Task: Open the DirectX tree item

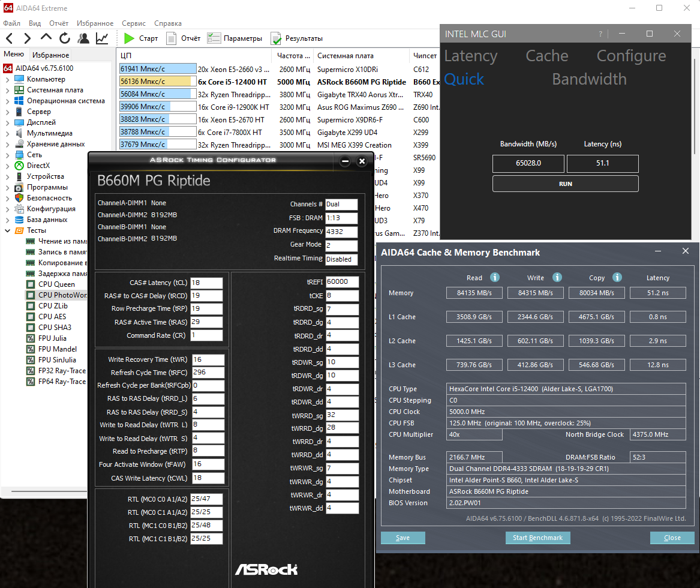Action: tap(38, 166)
